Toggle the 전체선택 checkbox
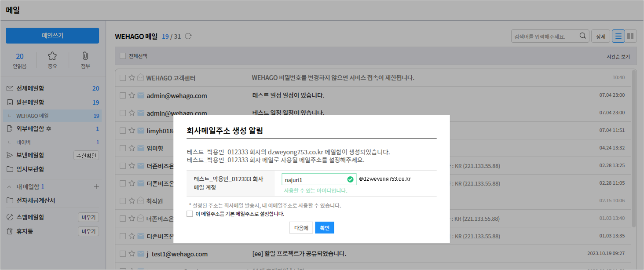The width and height of the screenshot is (644, 270). coord(123,56)
